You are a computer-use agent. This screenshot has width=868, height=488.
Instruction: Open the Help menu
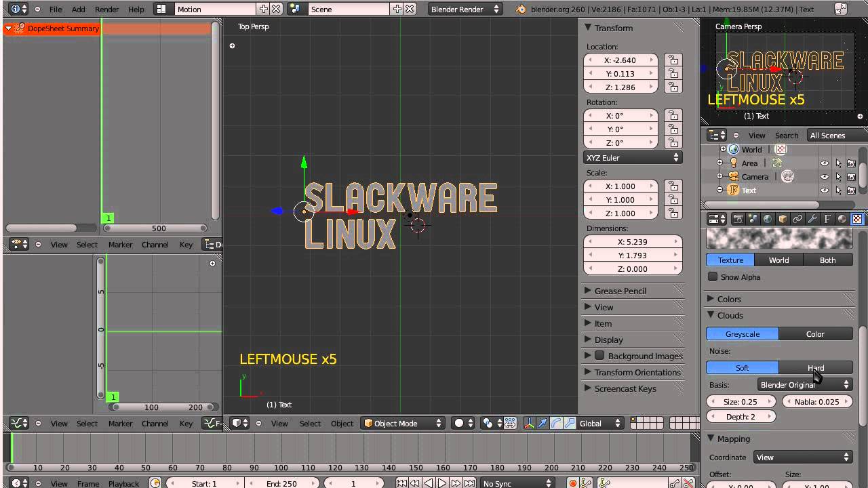coord(136,9)
